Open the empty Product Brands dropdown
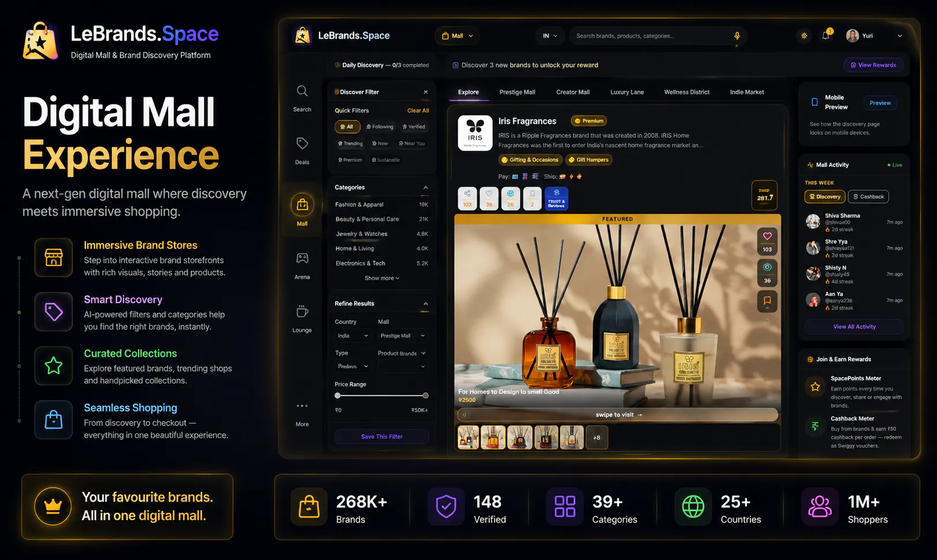937x560 pixels. click(403, 366)
